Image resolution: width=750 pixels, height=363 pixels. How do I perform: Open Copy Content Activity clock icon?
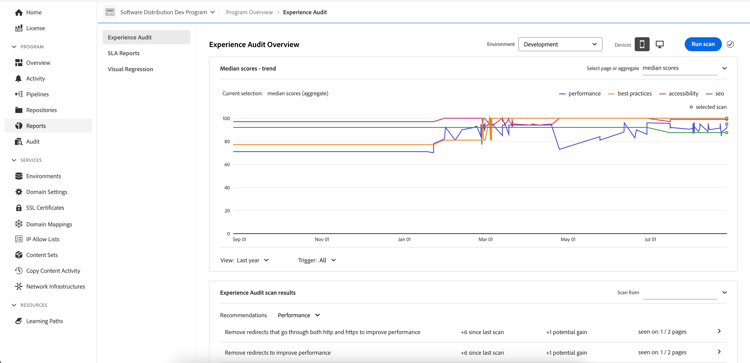[19, 271]
